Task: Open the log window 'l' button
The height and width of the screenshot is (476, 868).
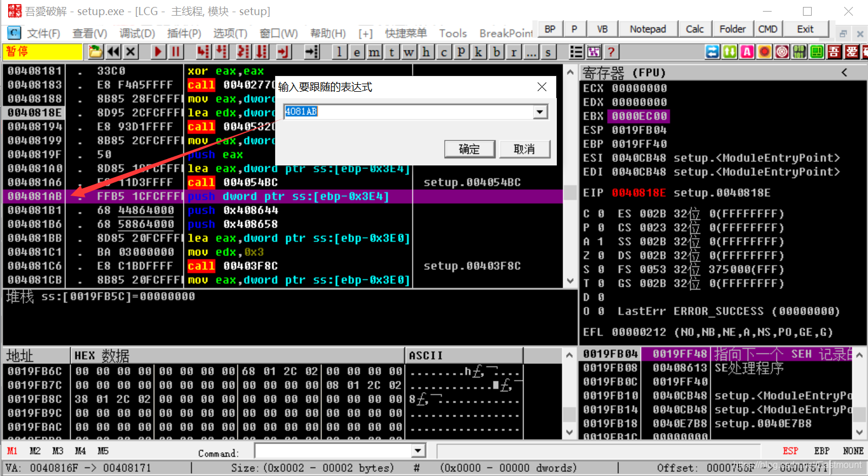Action: point(340,52)
